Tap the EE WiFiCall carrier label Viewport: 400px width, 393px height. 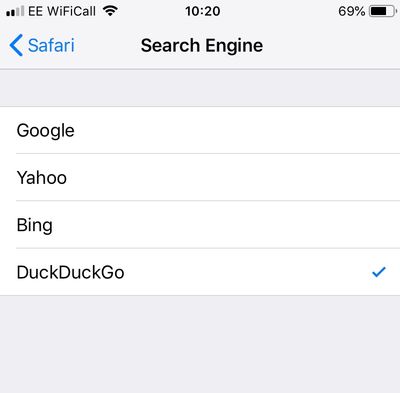click(62, 11)
